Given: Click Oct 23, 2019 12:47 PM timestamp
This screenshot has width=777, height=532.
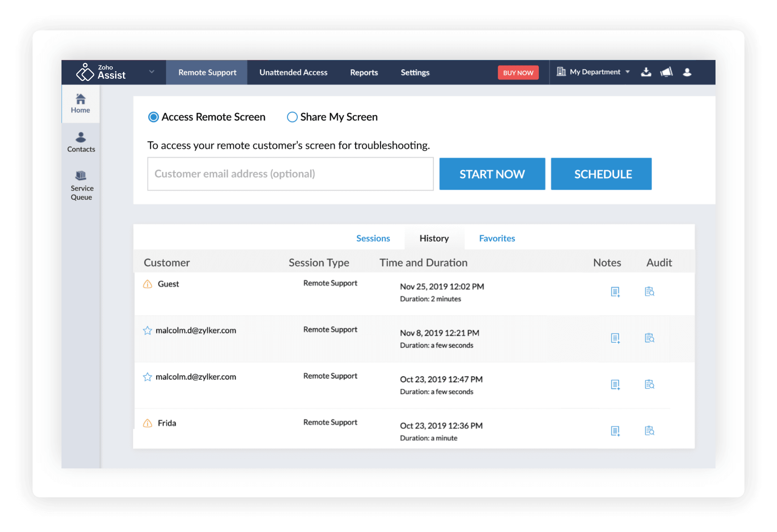Looking at the screenshot, I should 441,379.
